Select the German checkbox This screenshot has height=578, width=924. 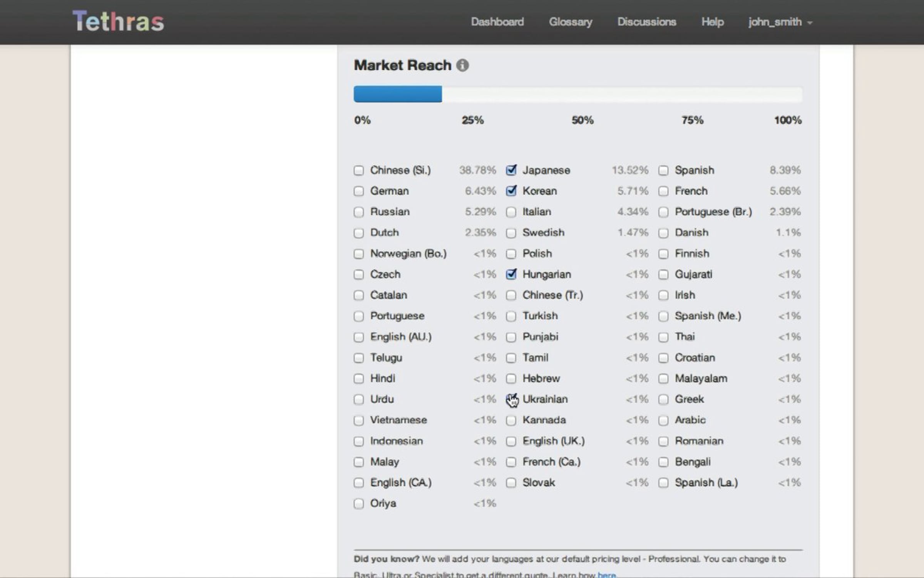[x=358, y=191]
